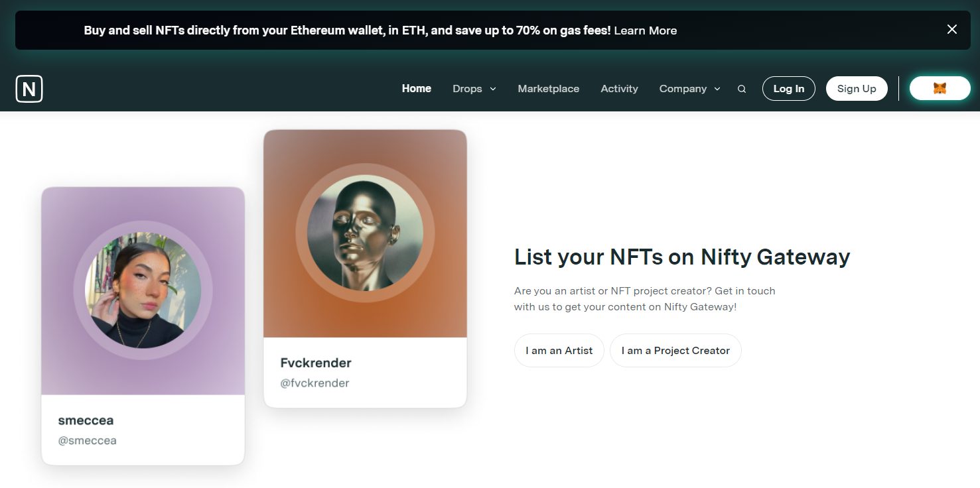Click the Sign Up button

point(857,89)
